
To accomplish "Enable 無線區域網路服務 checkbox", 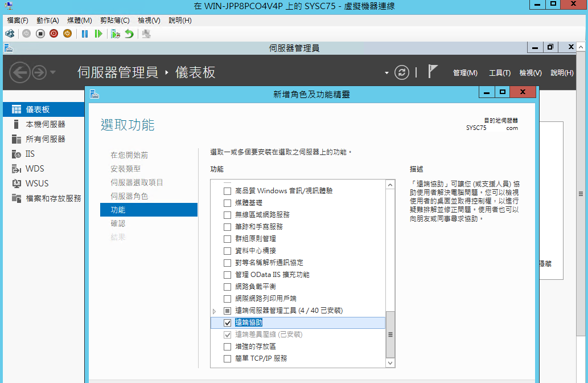I will (x=227, y=215).
